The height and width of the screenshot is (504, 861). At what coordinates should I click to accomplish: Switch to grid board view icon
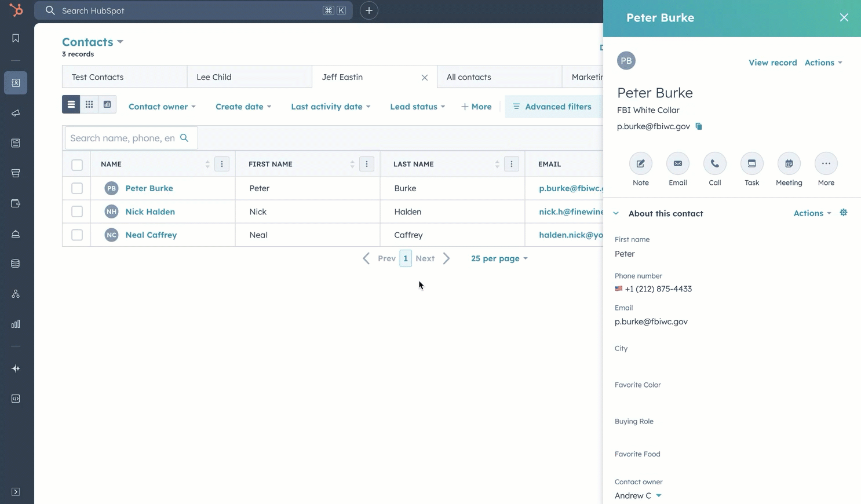[89, 104]
